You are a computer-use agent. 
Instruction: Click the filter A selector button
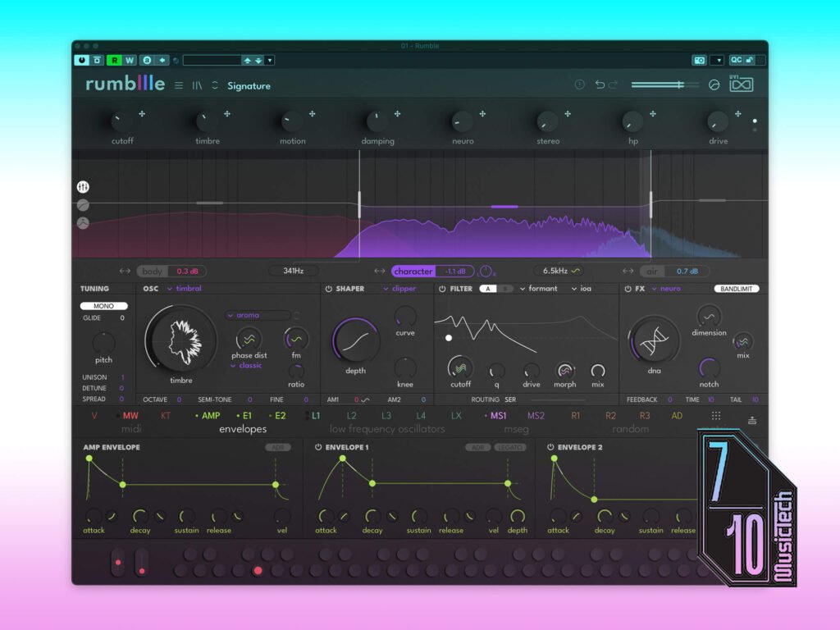(x=487, y=289)
